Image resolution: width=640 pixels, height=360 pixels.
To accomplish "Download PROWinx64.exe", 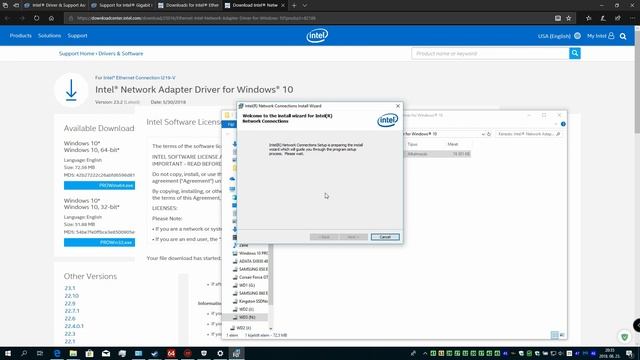I will pos(99,185).
